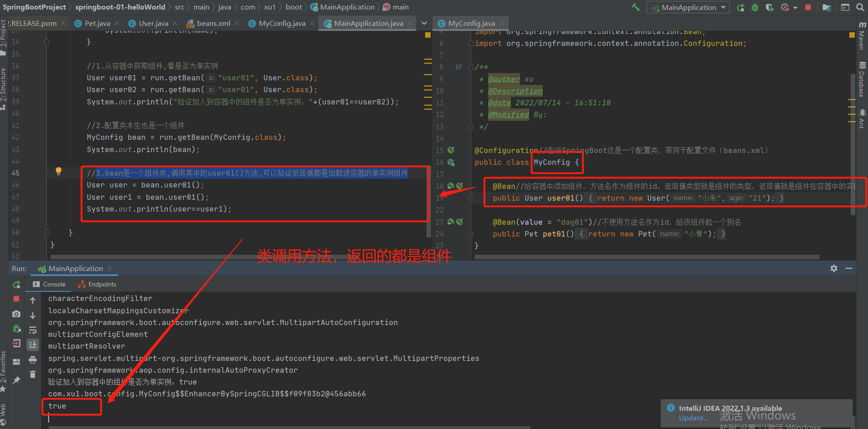Screen dimensions: 868x429
Task: Select MyConfig.java tab in right editor
Action: (x=471, y=23)
